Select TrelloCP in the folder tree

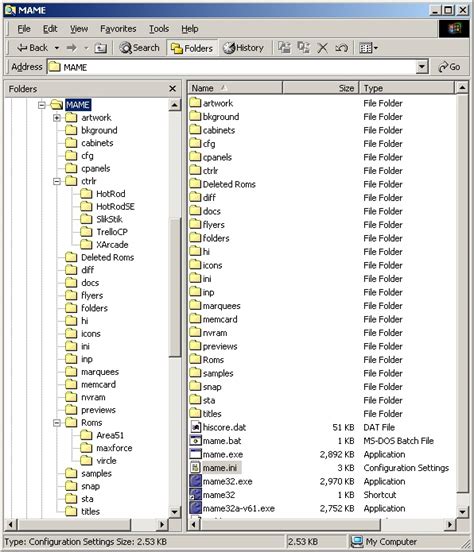(x=112, y=232)
